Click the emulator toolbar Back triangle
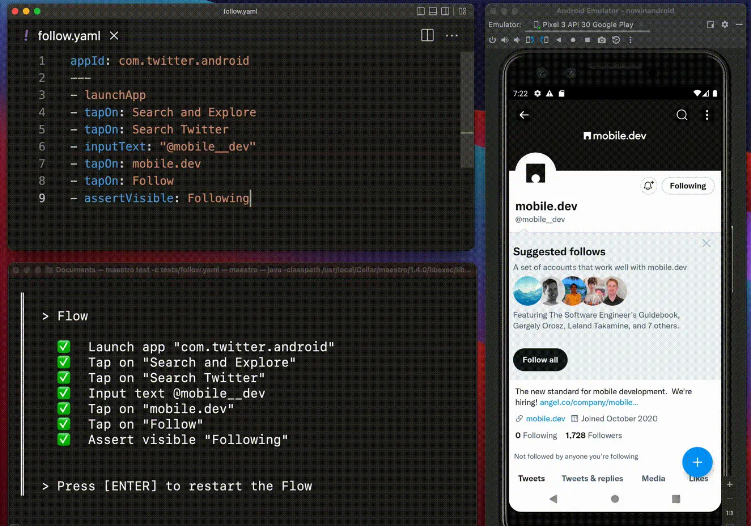 point(559,40)
